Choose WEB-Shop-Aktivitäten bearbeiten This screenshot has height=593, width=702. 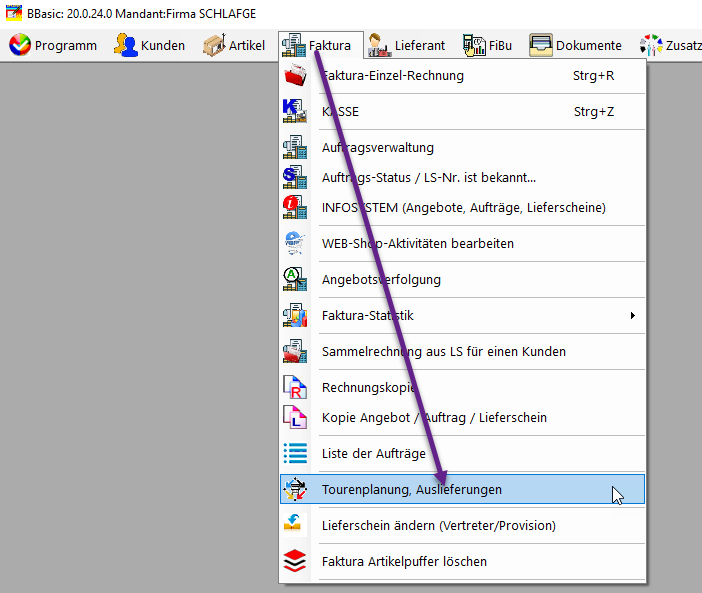pos(462,243)
